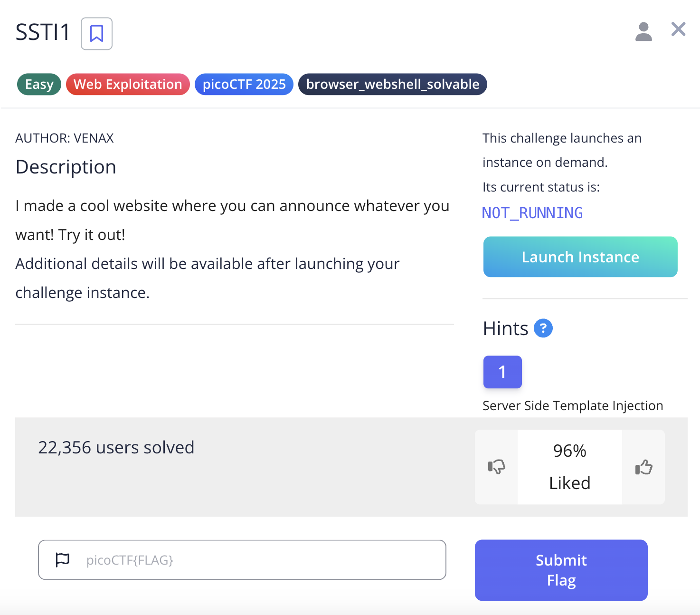Submit the flag
The width and height of the screenshot is (700, 615).
coord(561,570)
